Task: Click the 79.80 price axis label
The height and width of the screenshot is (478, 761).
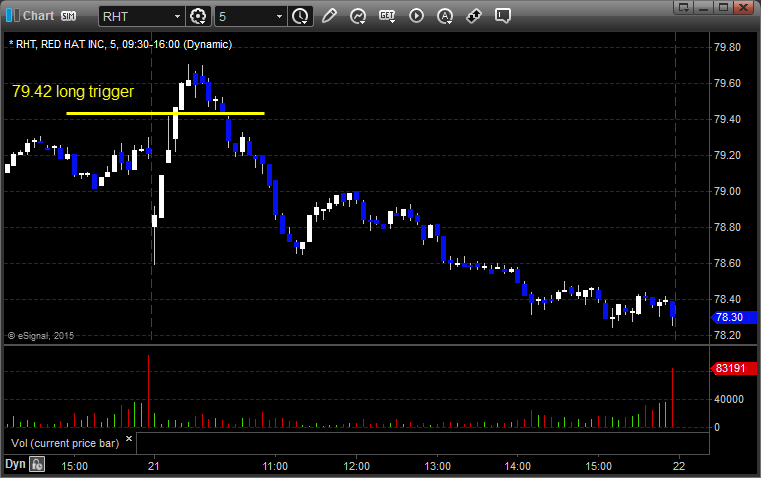Action: coord(728,47)
